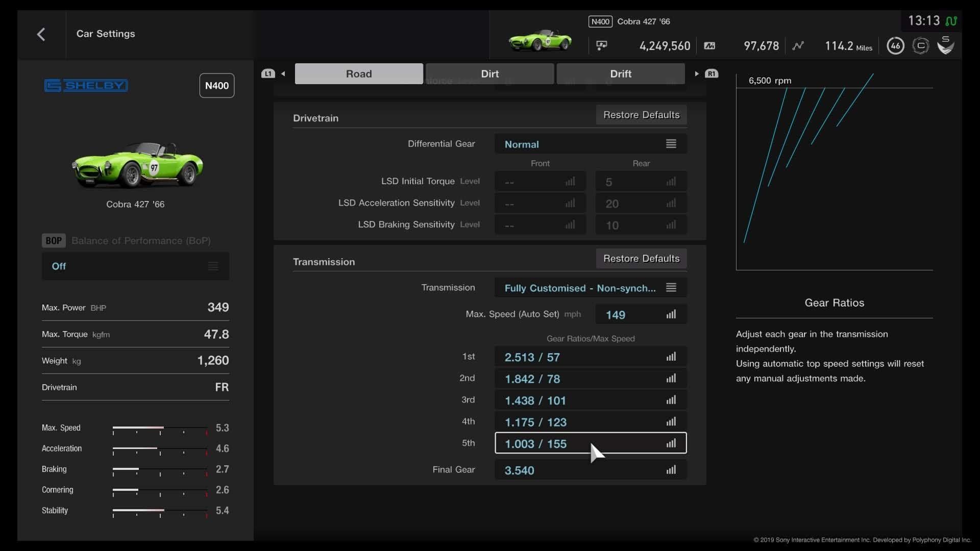The image size is (980, 551).
Task: Click the Max. Power 349 value
Action: pyautogui.click(x=218, y=307)
